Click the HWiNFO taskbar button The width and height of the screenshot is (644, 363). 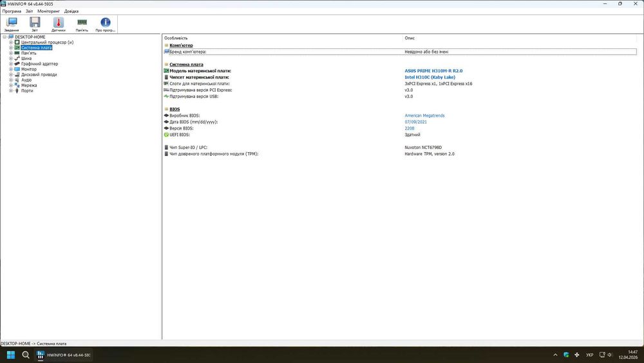click(64, 355)
